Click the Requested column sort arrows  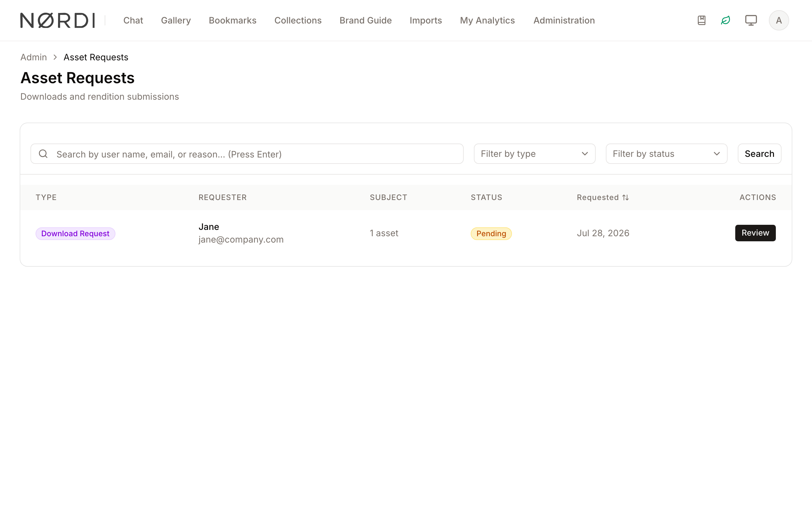625,197
